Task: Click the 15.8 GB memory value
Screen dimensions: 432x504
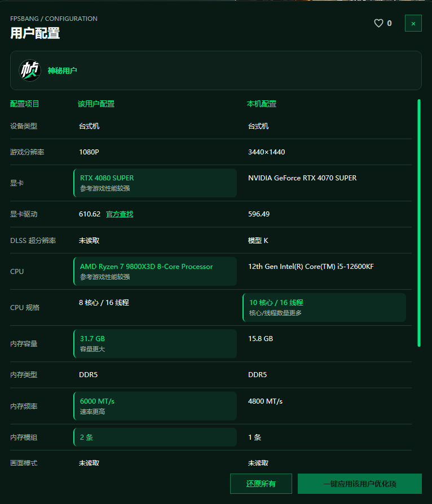Action: click(x=261, y=339)
